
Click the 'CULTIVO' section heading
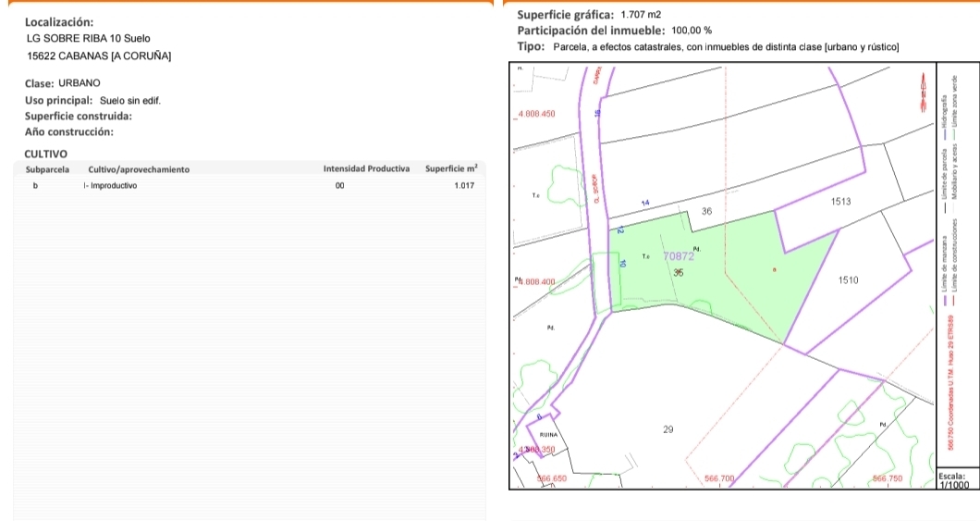pyautogui.click(x=45, y=154)
